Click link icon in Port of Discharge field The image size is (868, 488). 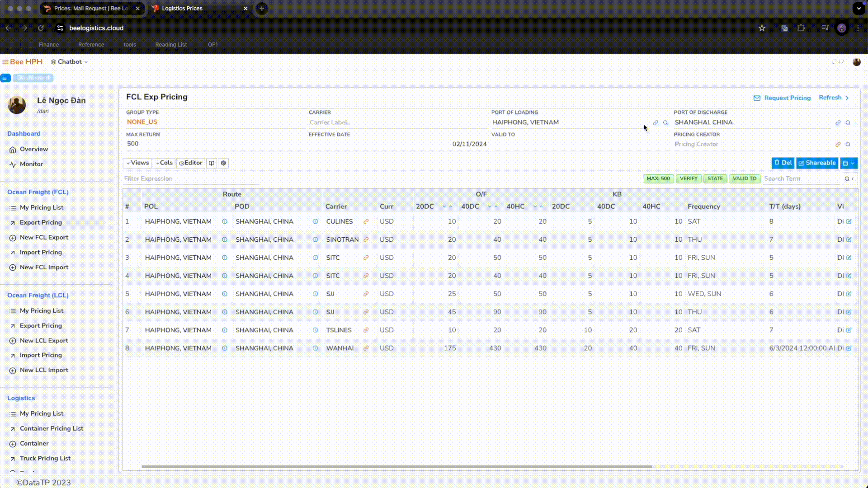point(838,122)
